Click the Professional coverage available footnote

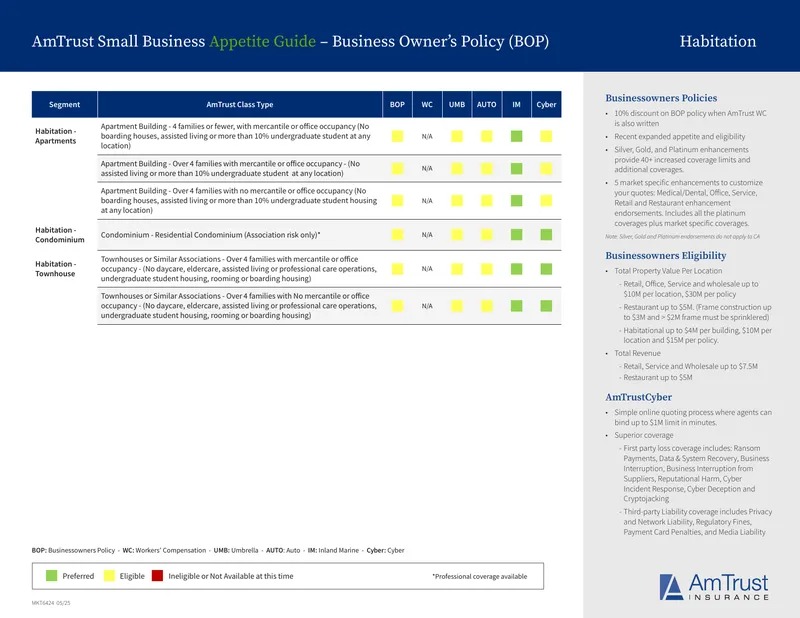[480, 576]
